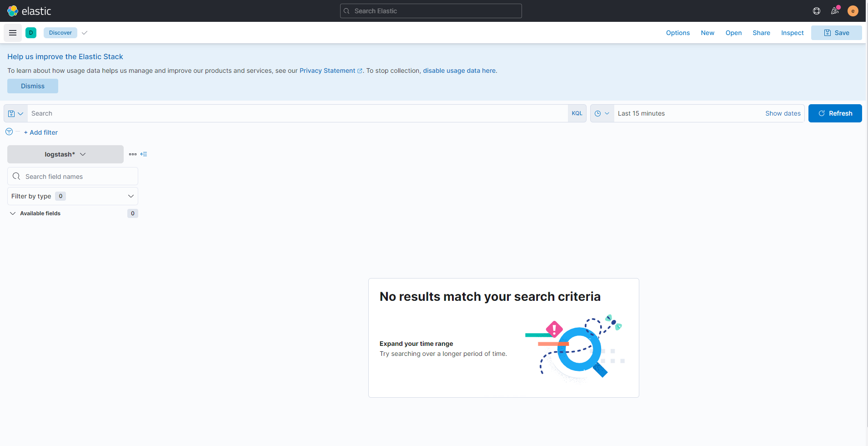Viewport: 868px width, 446px height.
Task: Focus the Search Elastic global field
Action: [431, 11]
